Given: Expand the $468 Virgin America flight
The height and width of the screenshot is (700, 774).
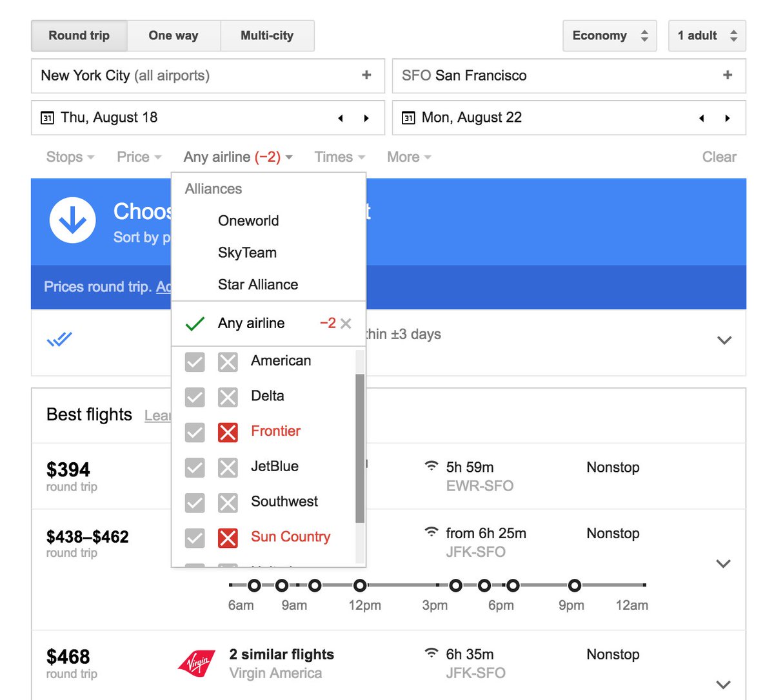Looking at the screenshot, I should click(724, 685).
